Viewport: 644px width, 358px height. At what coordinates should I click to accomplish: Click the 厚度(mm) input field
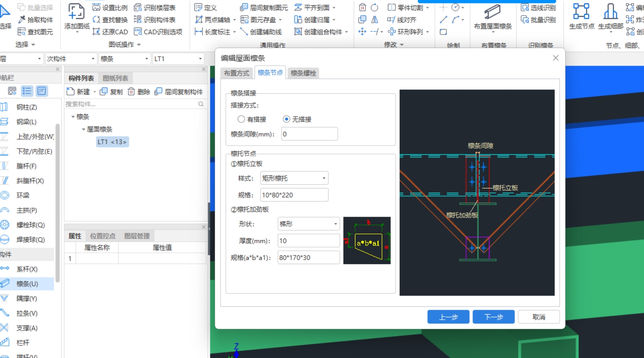click(x=309, y=241)
